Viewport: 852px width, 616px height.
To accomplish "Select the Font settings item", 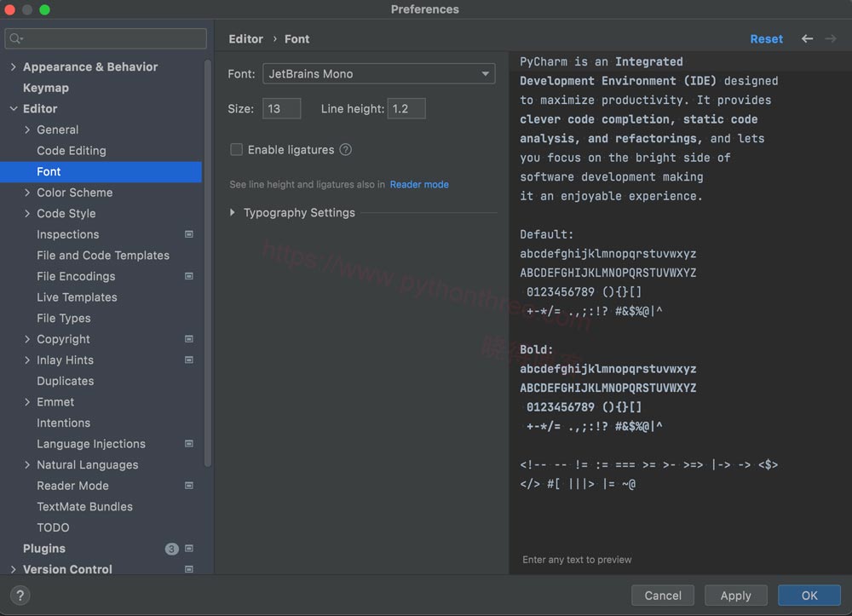I will [101, 171].
